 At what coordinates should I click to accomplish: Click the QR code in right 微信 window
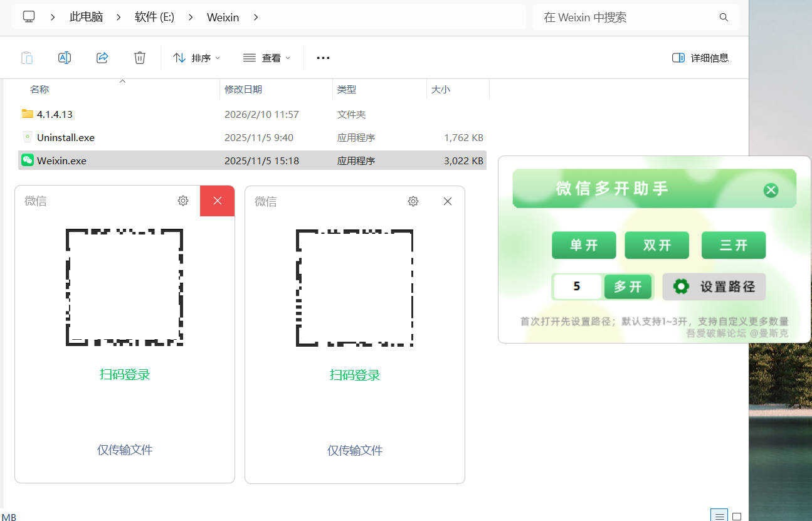pyautogui.click(x=354, y=288)
